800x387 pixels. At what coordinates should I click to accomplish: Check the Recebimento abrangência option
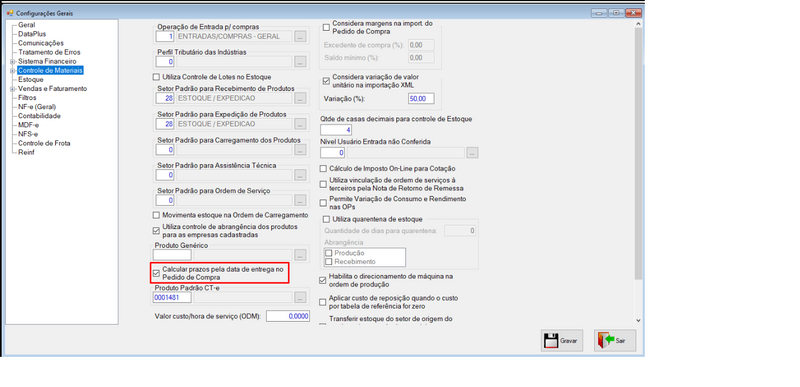pos(329,262)
